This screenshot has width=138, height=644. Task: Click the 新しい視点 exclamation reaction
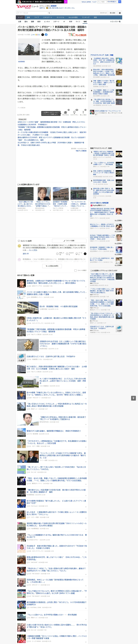click(83, 113)
